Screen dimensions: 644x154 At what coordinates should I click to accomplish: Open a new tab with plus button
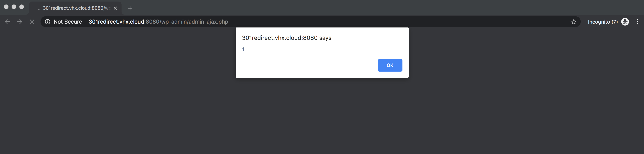coord(130,8)
